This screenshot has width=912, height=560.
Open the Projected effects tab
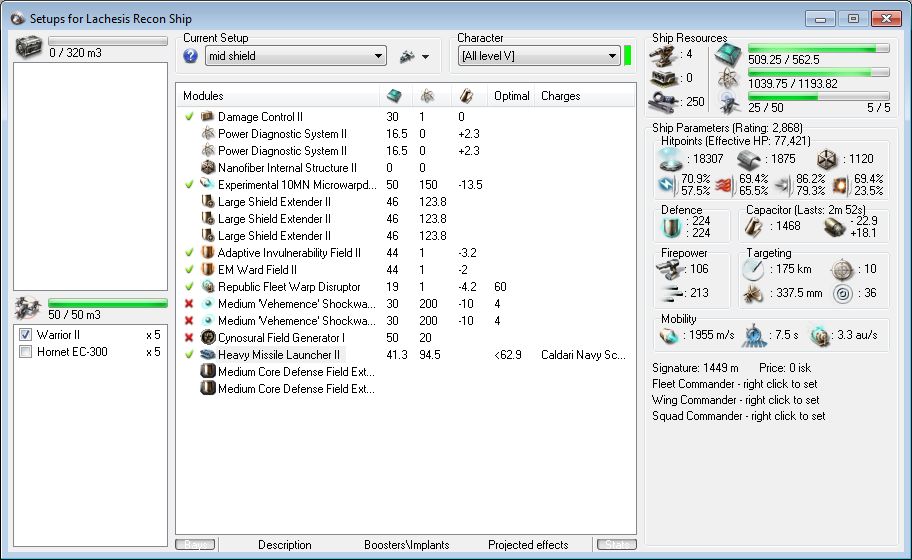[528, 544]
